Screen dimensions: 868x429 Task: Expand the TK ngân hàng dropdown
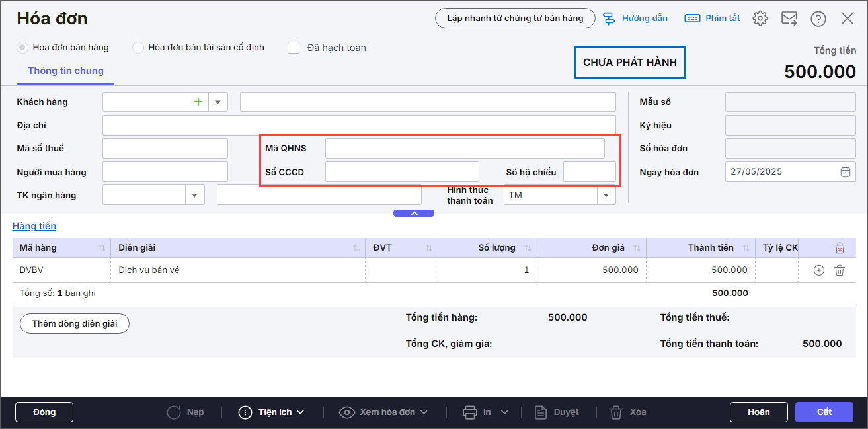[194, 195]
